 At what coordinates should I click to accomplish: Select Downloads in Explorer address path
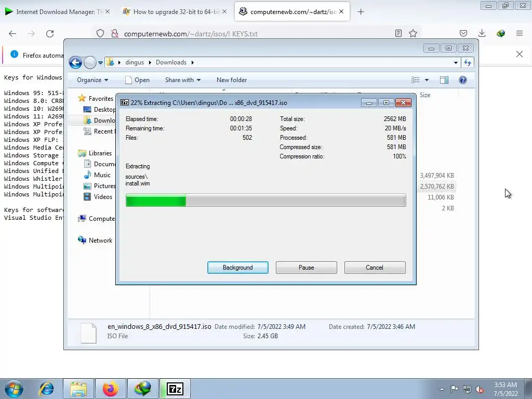[171, 62]
